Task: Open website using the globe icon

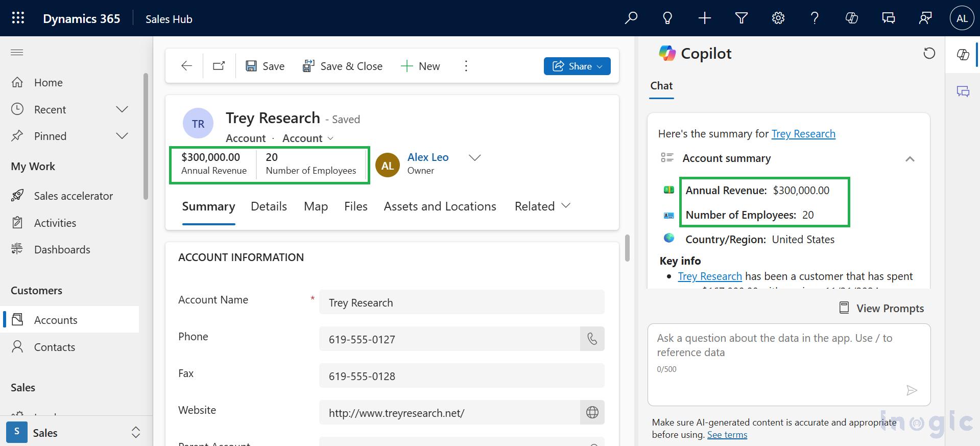Action: 592,412
